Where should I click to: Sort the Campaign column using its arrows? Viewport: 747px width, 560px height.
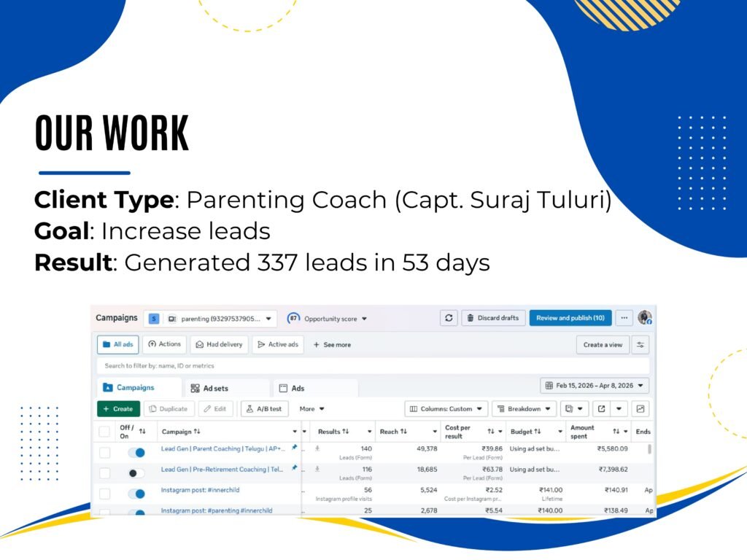(197, 432)
